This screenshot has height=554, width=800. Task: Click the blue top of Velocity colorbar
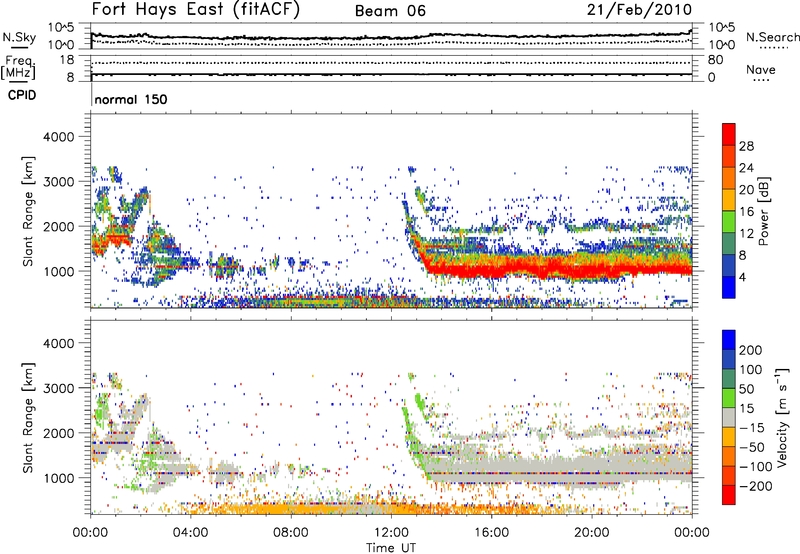tap(729, 340)
